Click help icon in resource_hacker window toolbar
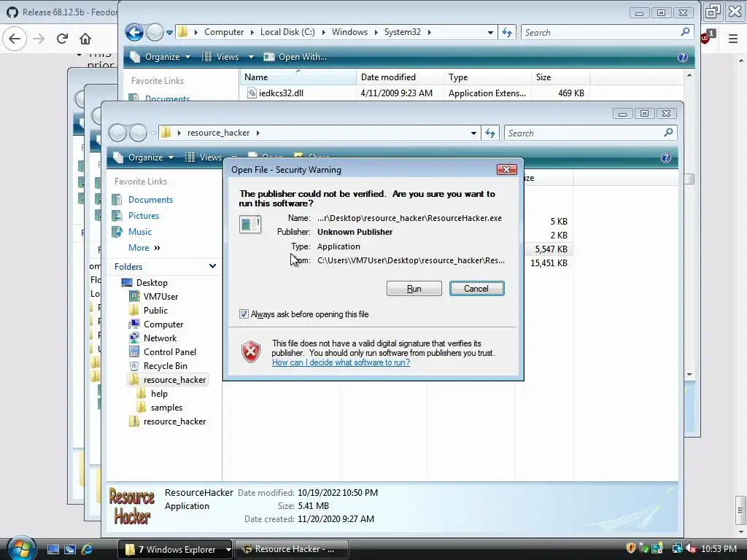Screen dimensions: 747x560 666,157
